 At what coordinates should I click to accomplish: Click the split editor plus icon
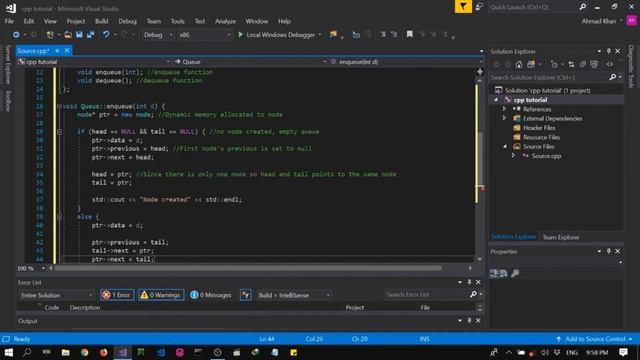(480, 72)
